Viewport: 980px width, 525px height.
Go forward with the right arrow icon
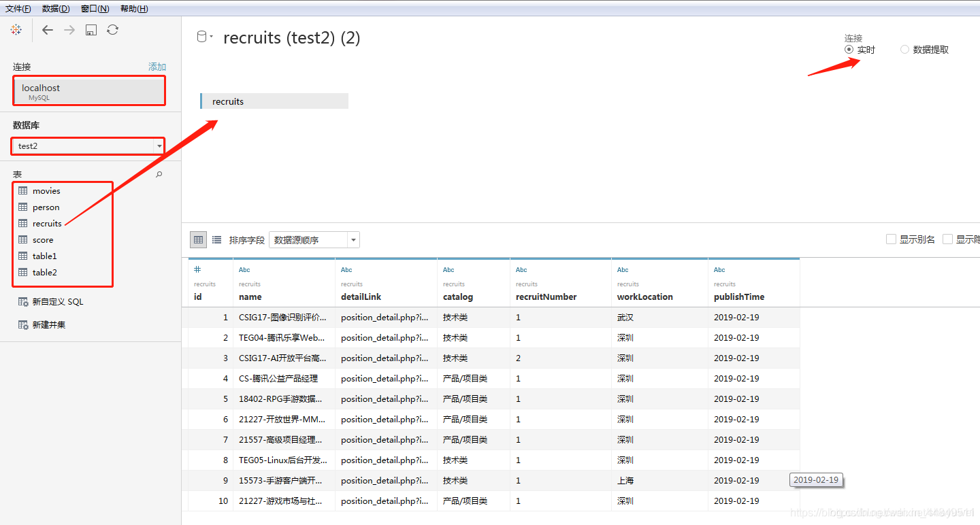click(x=69, y=30)
